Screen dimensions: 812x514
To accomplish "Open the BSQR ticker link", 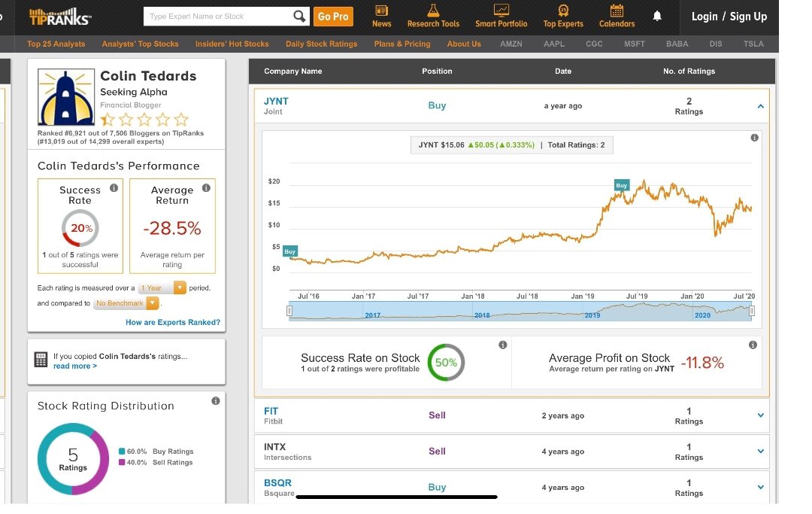I will coord(277,482).
